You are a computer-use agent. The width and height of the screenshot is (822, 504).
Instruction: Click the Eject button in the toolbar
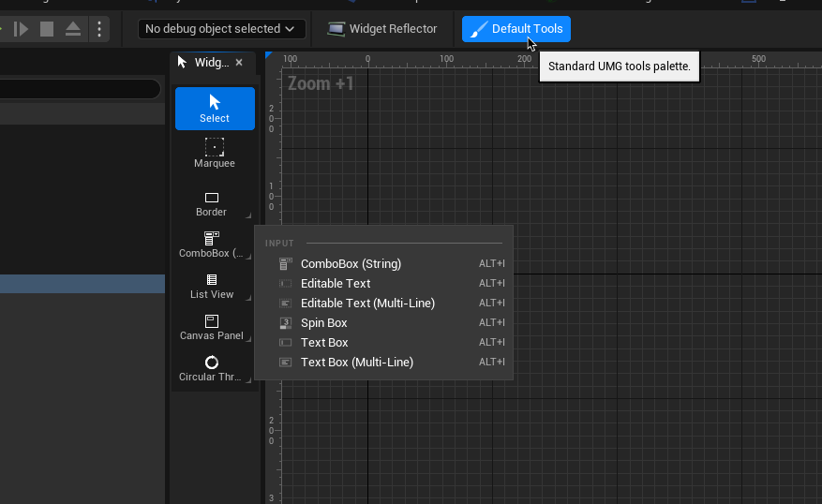(x=73, y=29)
